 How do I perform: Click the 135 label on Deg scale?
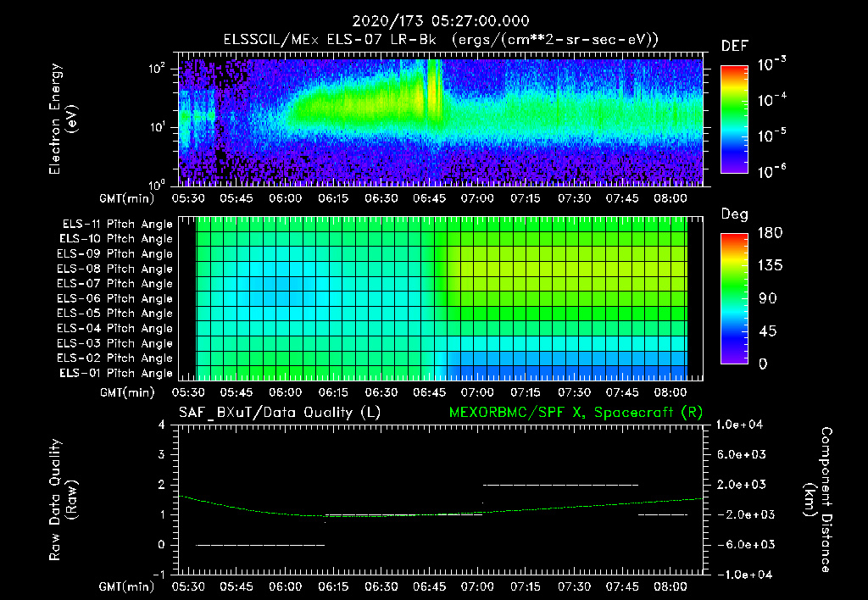pyautogui.click(x=770, y=266)
